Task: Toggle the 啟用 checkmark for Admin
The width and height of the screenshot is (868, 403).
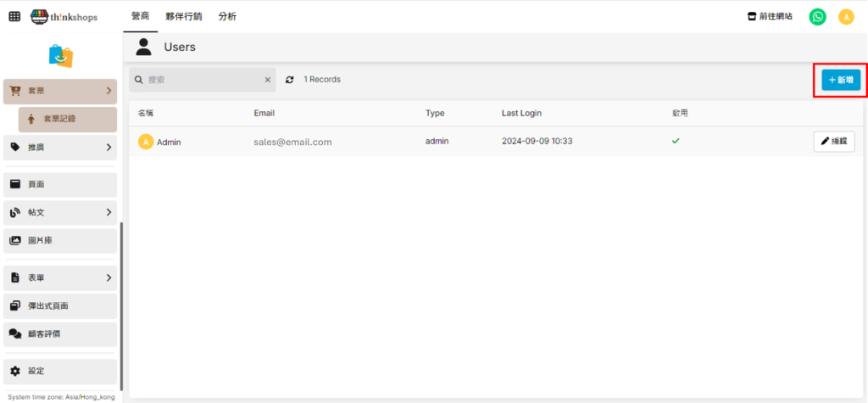Action: (x=676, y=141)
